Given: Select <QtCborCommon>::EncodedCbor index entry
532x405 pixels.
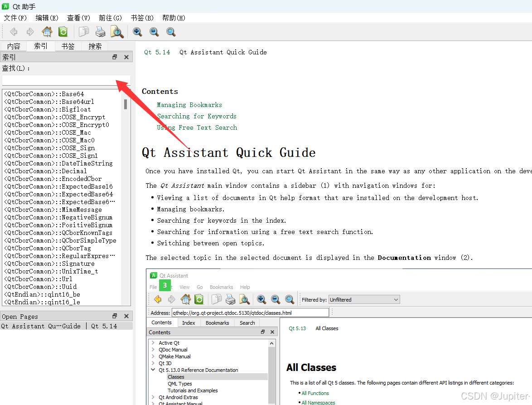Looking at the screenshot, I should click(53, 179).
